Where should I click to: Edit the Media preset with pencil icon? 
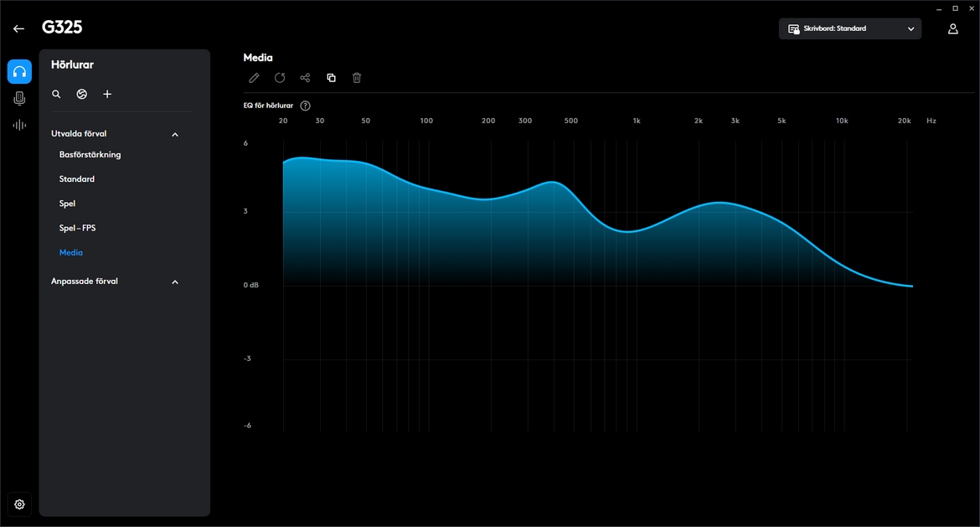(254, 78)
